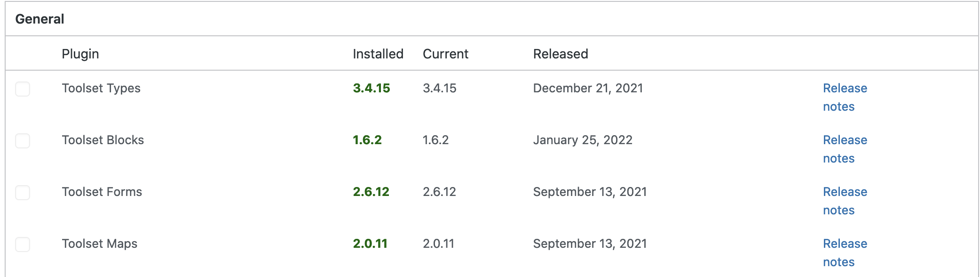
Task: Click current version 1.6.2 for Toolset Blocks
Action: 436,140
